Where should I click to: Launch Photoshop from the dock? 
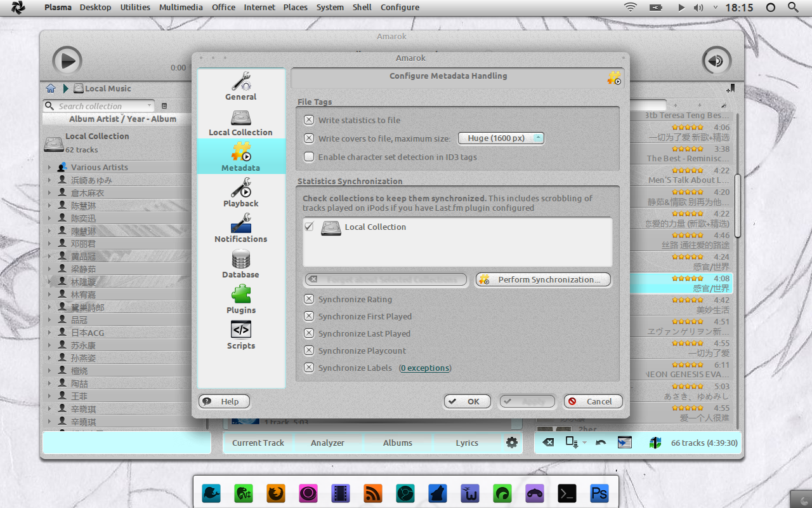pyautogui.click(x=599, y=493)
